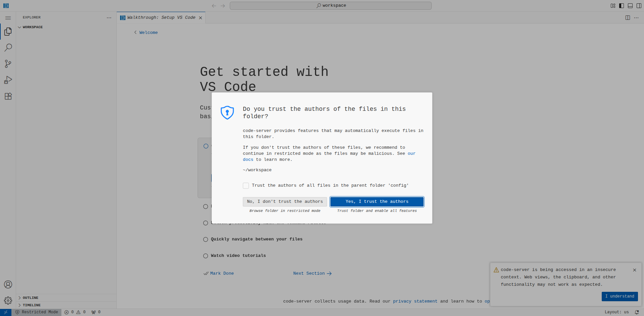Open Explorer views and more actions menu
Image resolution: width=644 pixels, height=316 pixels.
pos(109,18)
